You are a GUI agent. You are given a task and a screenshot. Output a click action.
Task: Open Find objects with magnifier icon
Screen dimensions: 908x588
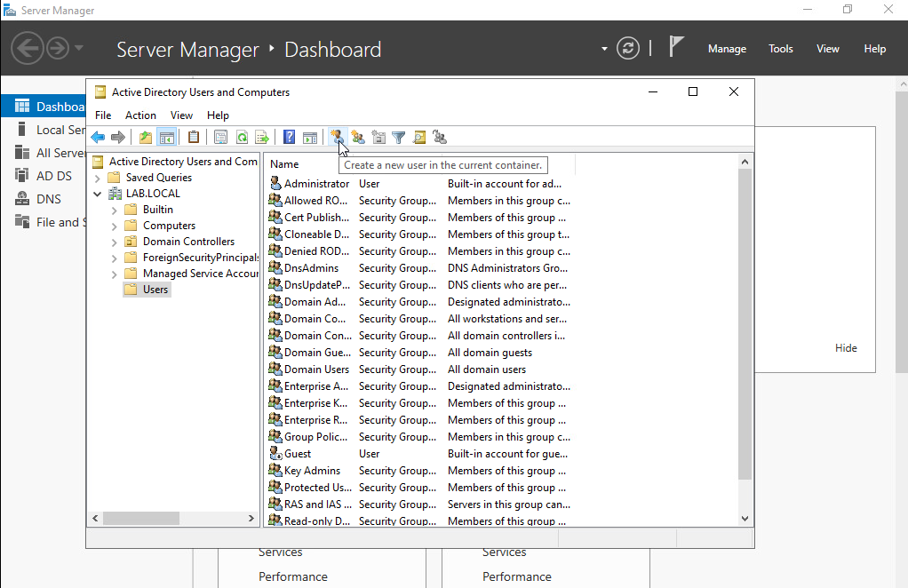click(419, 137)
